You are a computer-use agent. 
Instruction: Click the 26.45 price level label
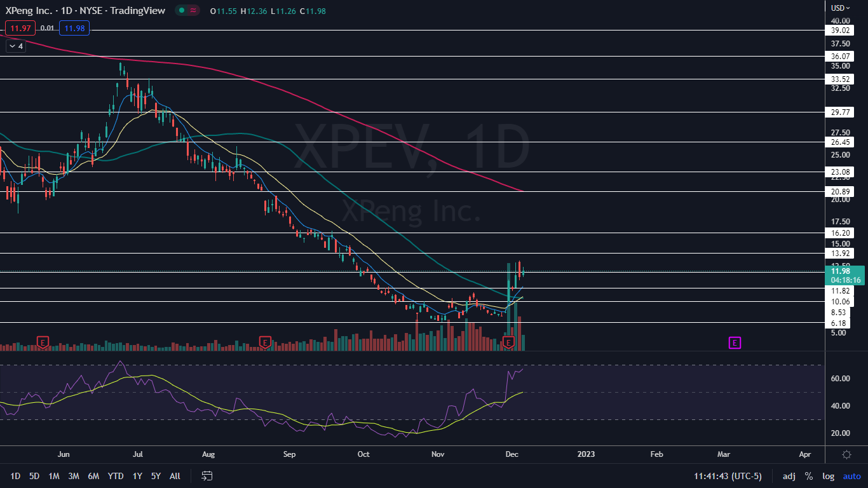click(x=841, y=142)
